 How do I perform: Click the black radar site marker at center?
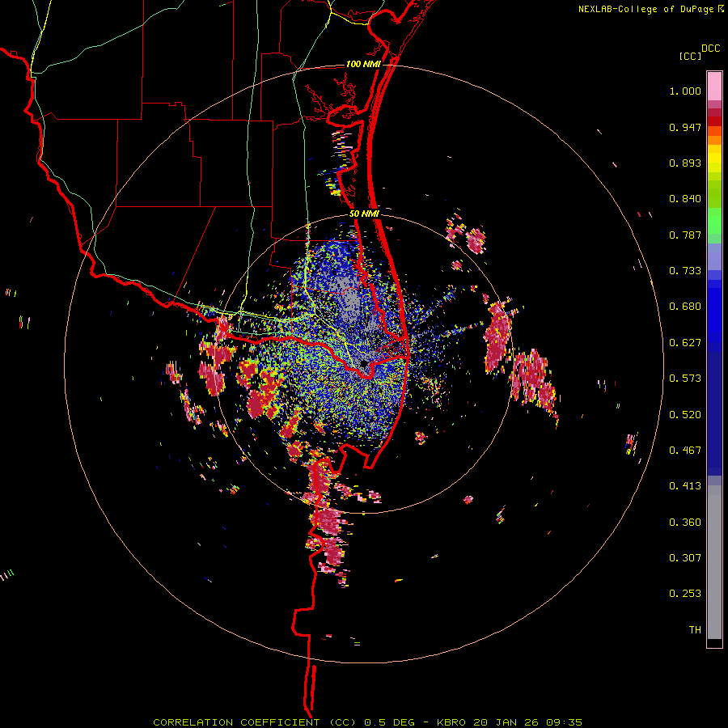click(365, 362)
